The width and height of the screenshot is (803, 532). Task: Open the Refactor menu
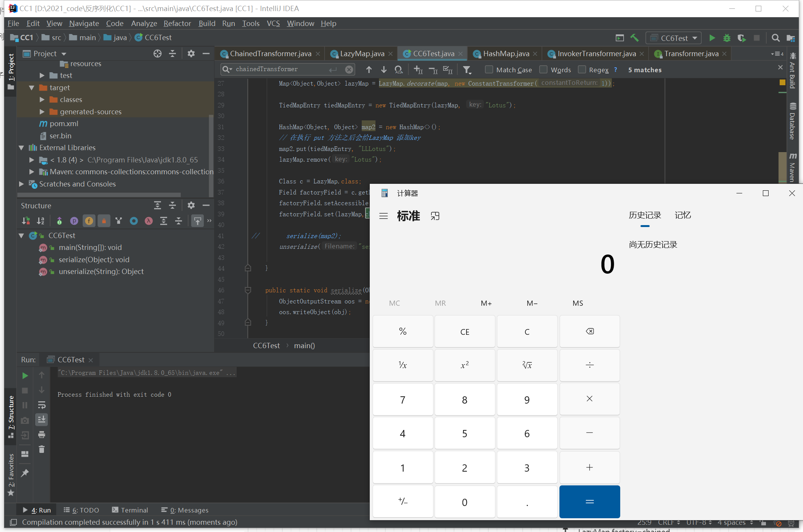177,23
